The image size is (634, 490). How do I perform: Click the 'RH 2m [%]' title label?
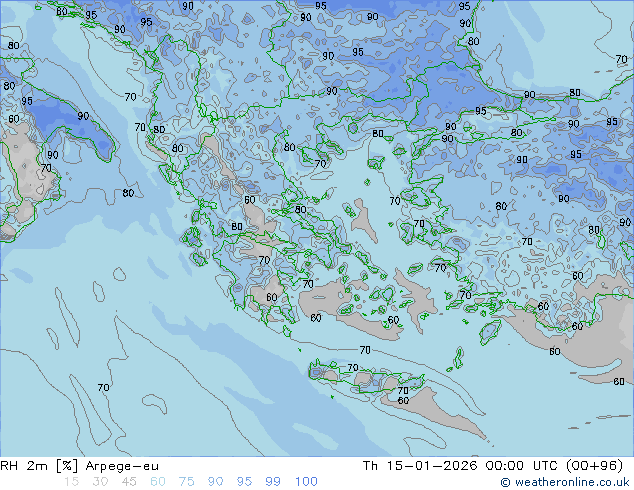point(39,466)
